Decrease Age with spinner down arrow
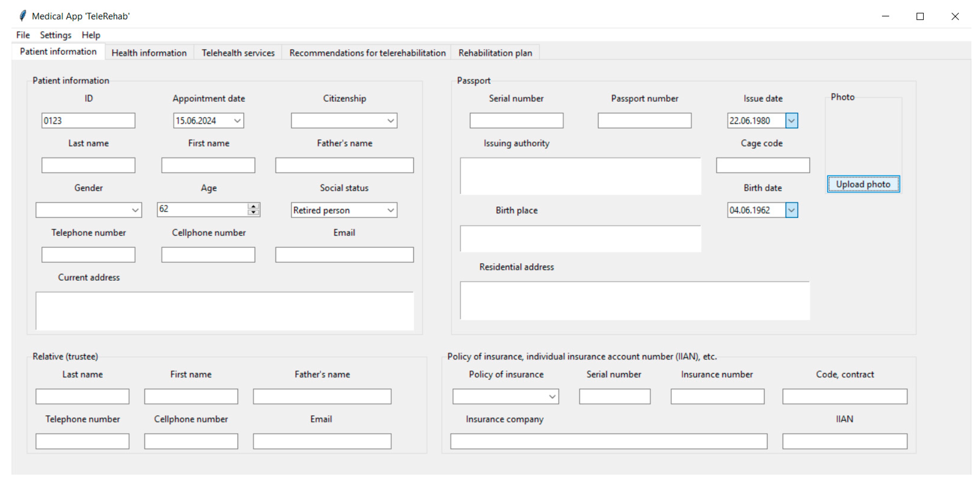This screenshot has height=483, width=980. tap(253, 212)
